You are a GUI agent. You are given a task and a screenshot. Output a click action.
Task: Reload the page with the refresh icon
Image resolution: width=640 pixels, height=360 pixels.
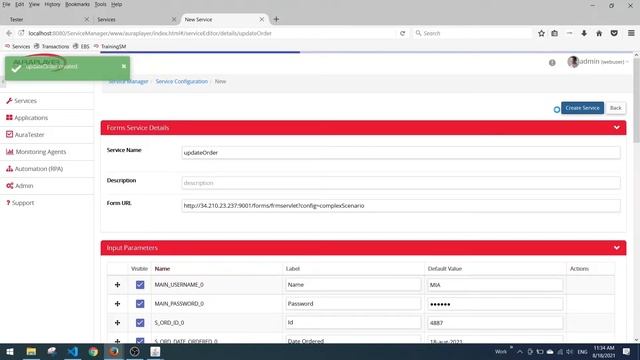click(x=402, y=33)
